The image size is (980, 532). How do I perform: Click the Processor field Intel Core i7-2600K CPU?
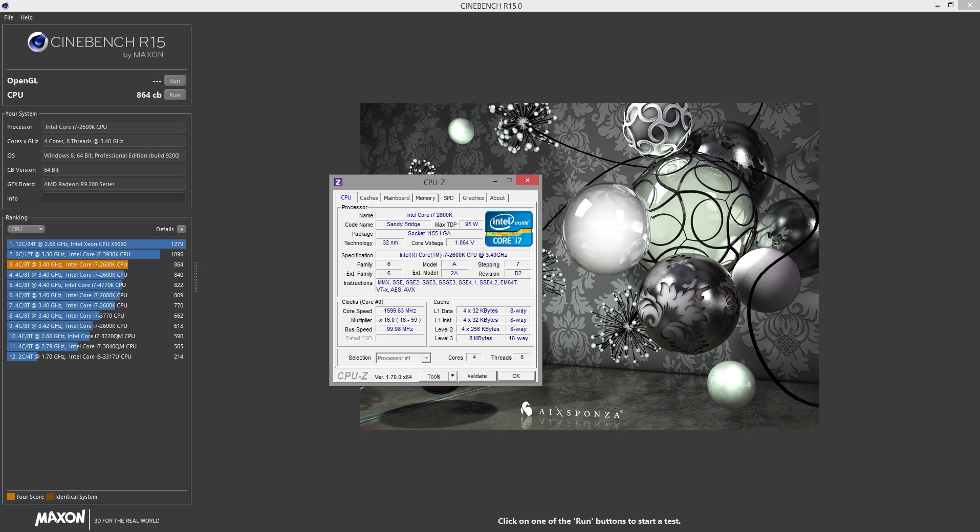[114, 127]
